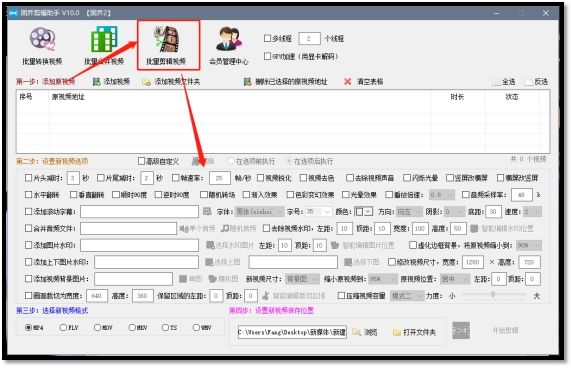Tick the 修改视频尺寸 resize video checkbox
This screenshot has width=571, height=368.
pos(392,262)
